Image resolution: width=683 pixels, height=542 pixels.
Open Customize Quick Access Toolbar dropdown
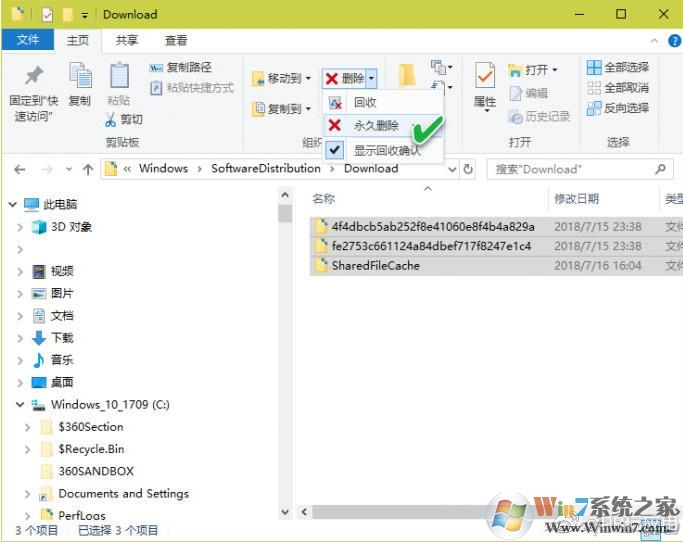(85, 15)
